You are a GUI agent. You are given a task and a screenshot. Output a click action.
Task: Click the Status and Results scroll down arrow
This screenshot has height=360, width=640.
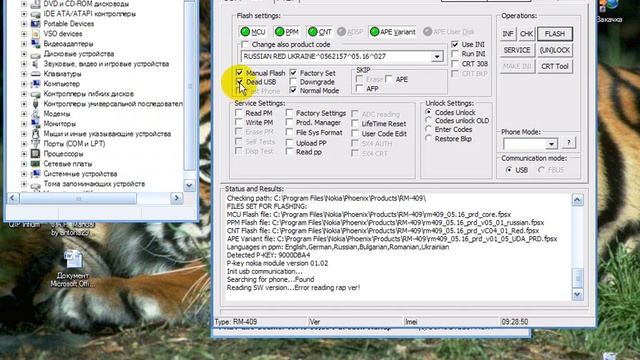(577, 294)
